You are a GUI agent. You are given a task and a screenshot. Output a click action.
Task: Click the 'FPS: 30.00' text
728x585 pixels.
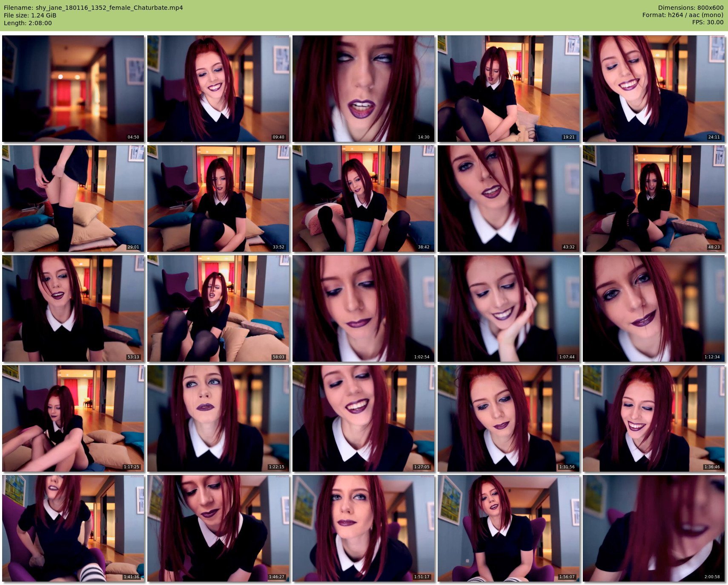708,22
